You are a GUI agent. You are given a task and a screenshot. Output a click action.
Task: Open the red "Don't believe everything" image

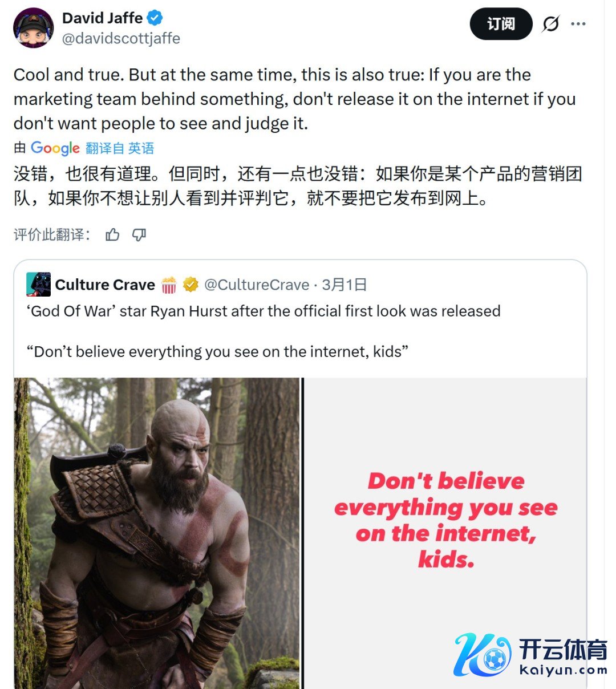(x=444, y=533)
